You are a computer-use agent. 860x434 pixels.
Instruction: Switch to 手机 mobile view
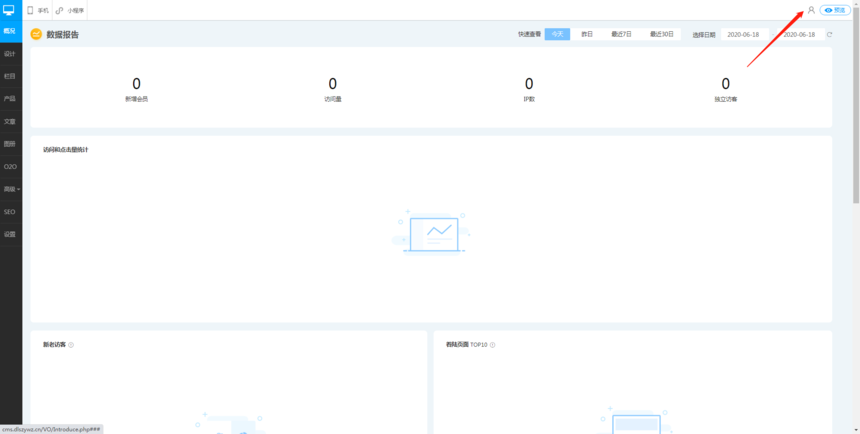(38, 10)
